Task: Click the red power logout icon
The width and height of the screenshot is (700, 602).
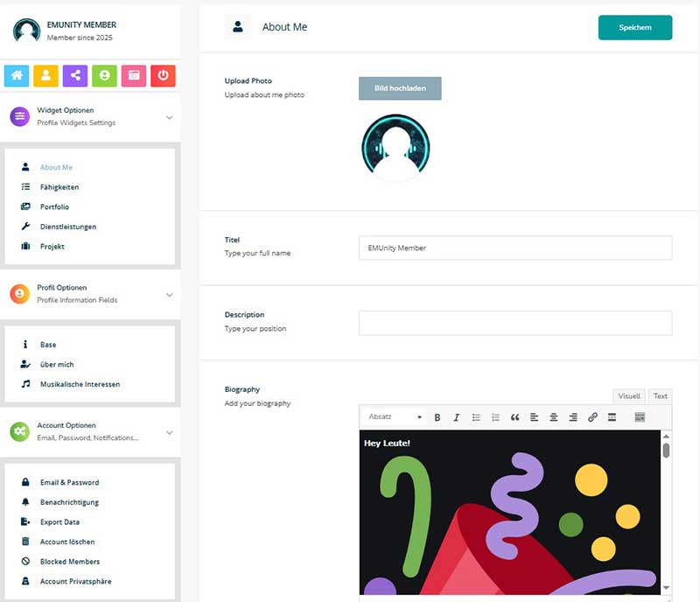Action: [163, 76]
